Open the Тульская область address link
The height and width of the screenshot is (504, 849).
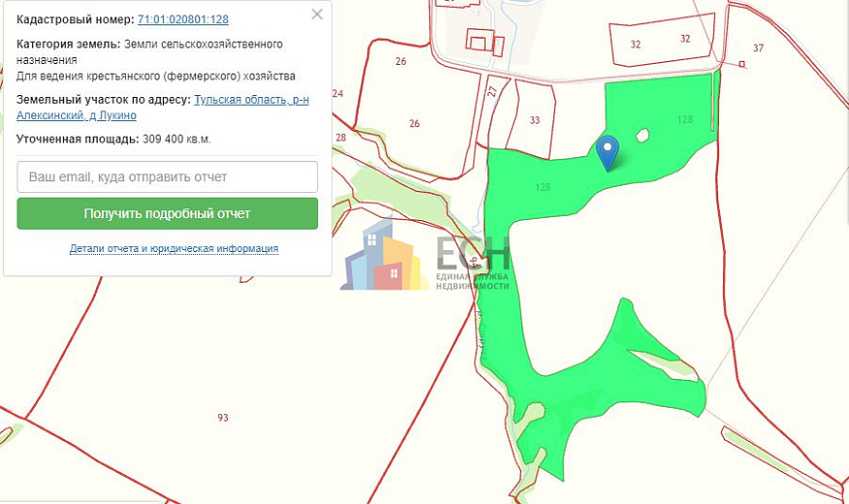coord(251,100)
